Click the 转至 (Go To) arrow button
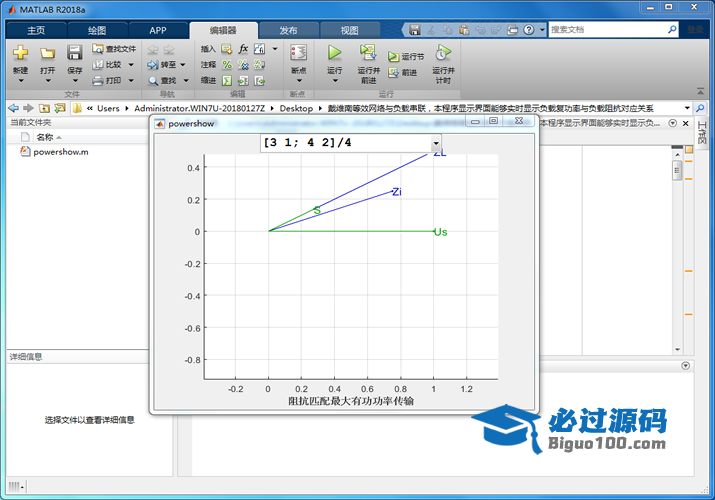The image size is (715, 500). [161, 65]
